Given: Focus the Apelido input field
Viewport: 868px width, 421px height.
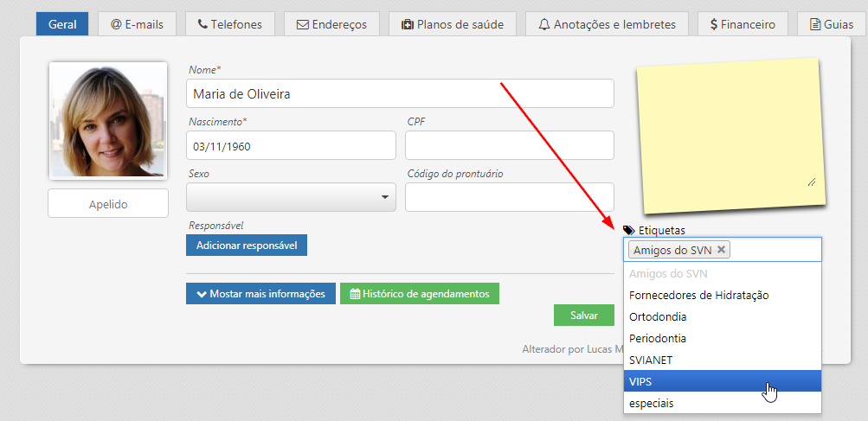Looking at the screenshot, I should point(108,204).
